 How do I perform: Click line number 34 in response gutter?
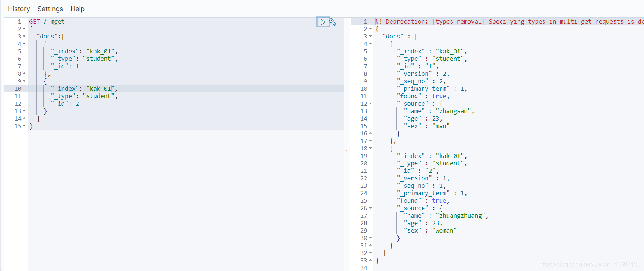(x=364, y=268)
